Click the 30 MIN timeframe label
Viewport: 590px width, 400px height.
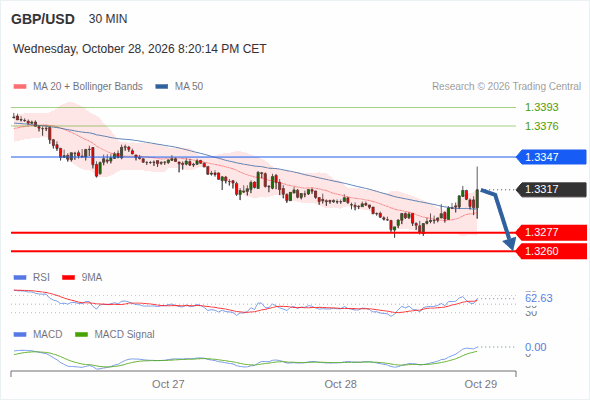pos(108,19)
